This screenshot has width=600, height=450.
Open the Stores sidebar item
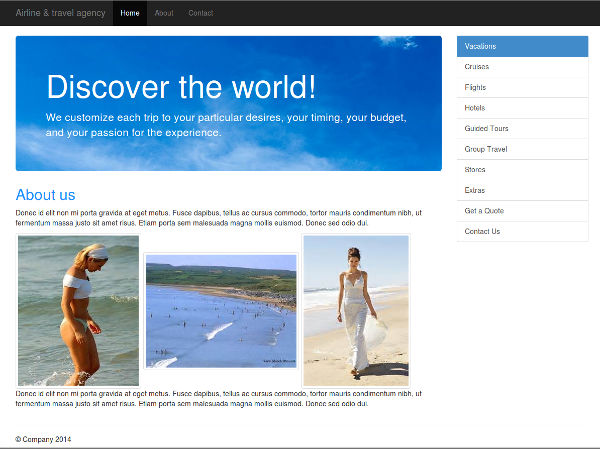click(x=522, y=170)
